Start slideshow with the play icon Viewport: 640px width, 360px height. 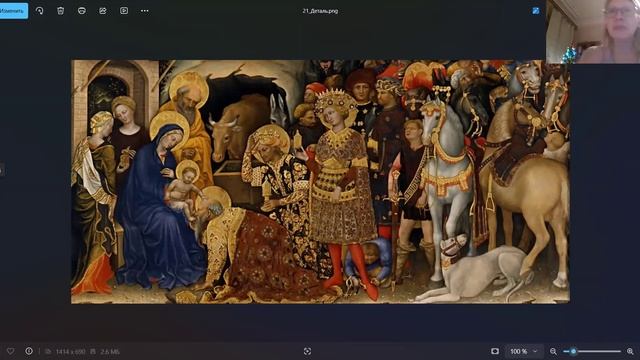124,11
